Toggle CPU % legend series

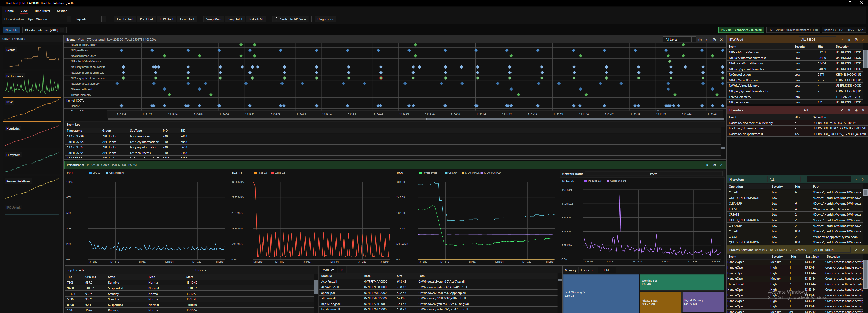click(x=94, y=173)
